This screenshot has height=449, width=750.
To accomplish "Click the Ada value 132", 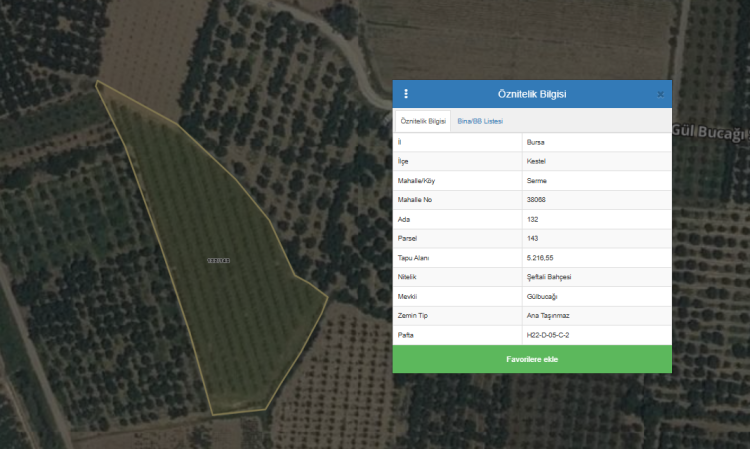I will (x=532, y=219).
